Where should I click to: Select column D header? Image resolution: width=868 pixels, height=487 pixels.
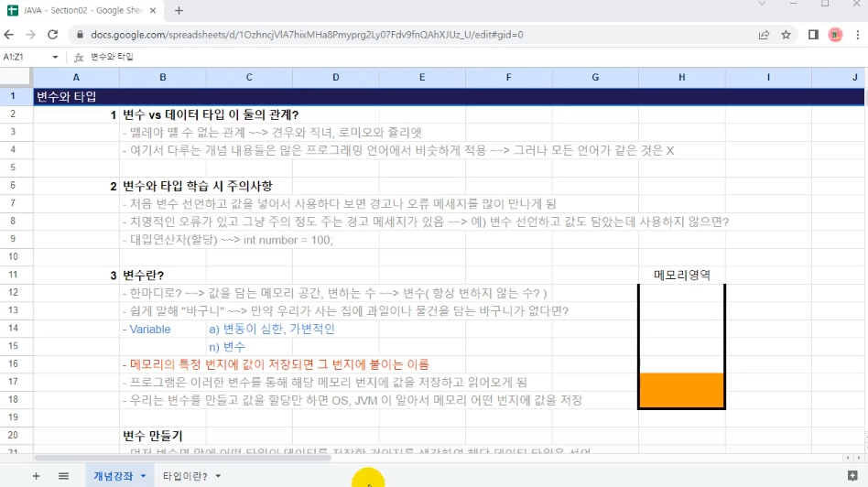pos(336,77)
